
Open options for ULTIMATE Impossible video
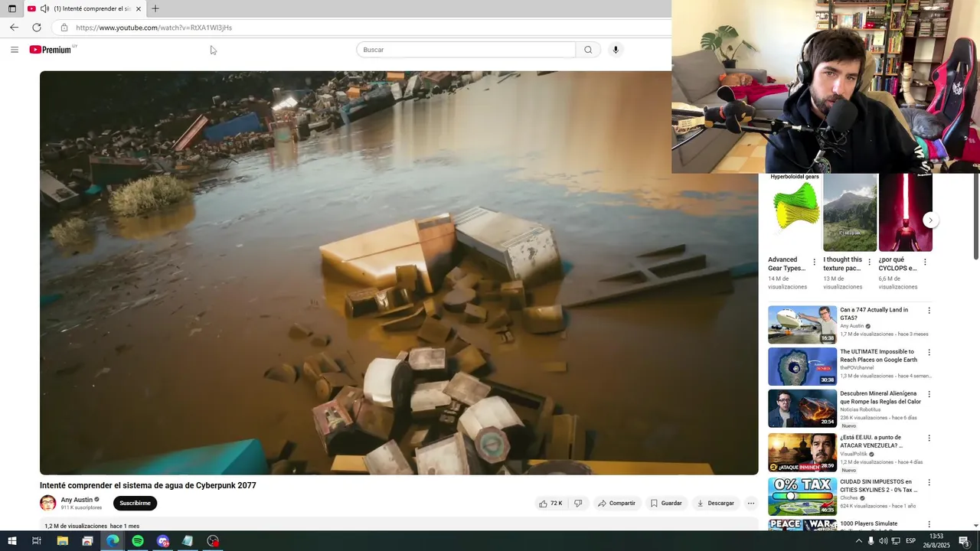(929, 353)
